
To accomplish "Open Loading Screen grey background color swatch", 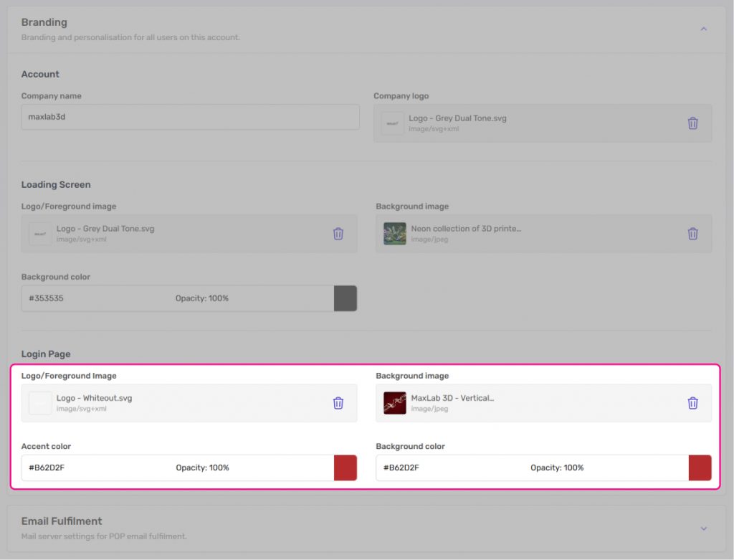I will (345, 298).
